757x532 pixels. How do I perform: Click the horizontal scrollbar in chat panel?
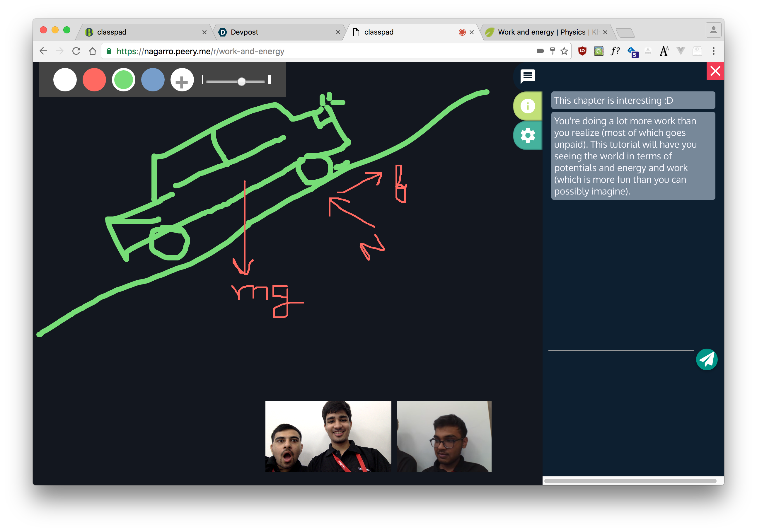pos(630,481)
